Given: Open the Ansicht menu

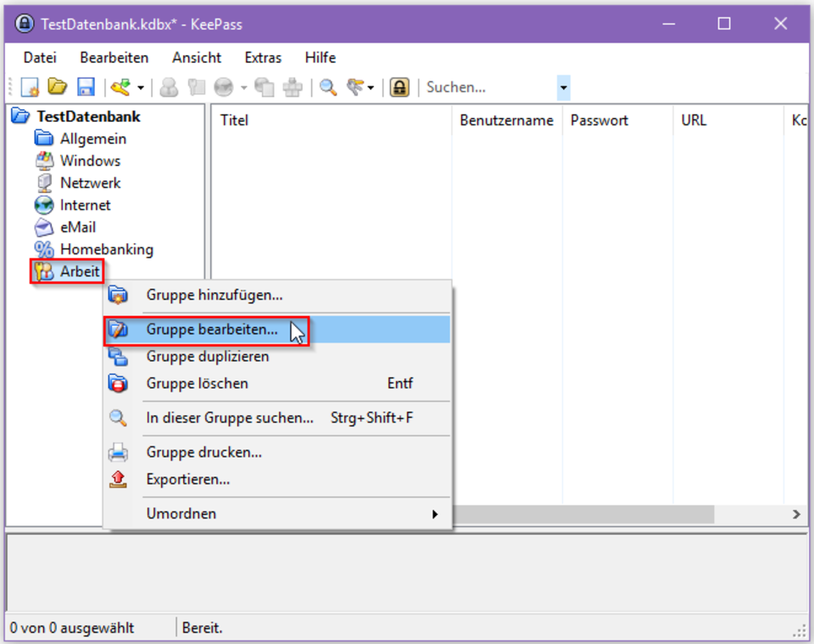Looking at the screenshot, I should coord(197,58).
